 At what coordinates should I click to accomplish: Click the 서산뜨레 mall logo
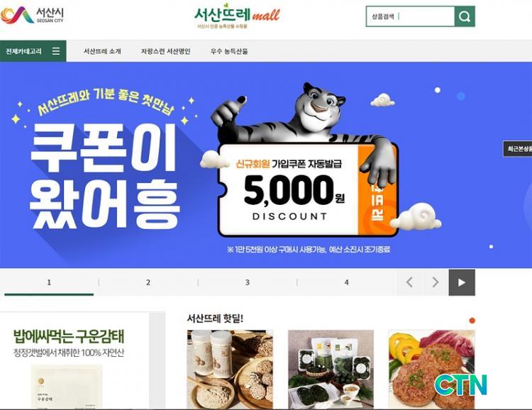(237, 16)
